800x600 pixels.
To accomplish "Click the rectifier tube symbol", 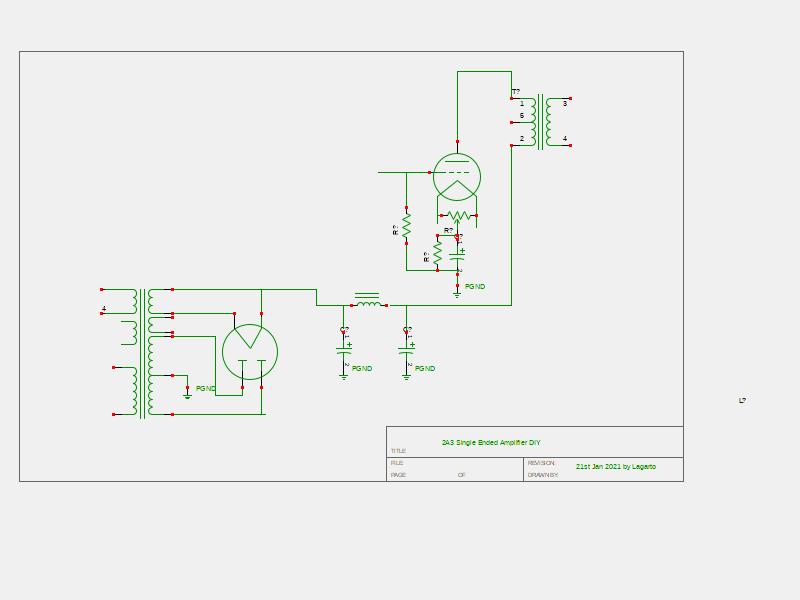I will 250,351.
